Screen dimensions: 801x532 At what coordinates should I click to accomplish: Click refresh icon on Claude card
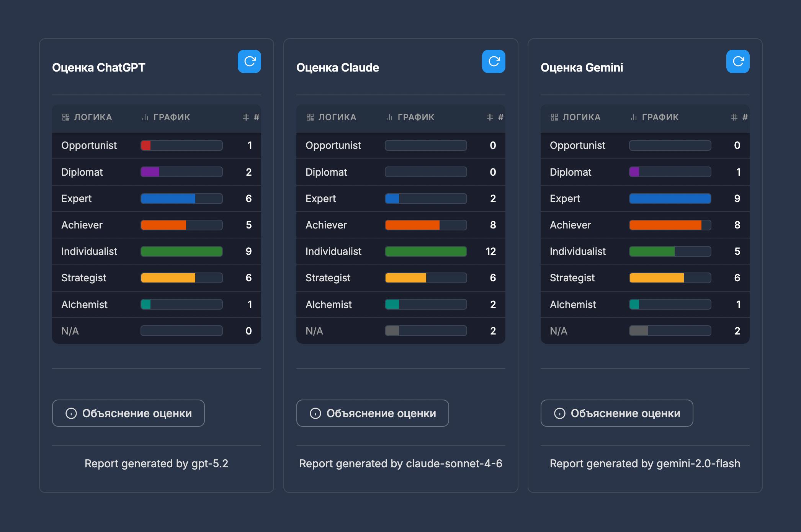pos(494,61)
